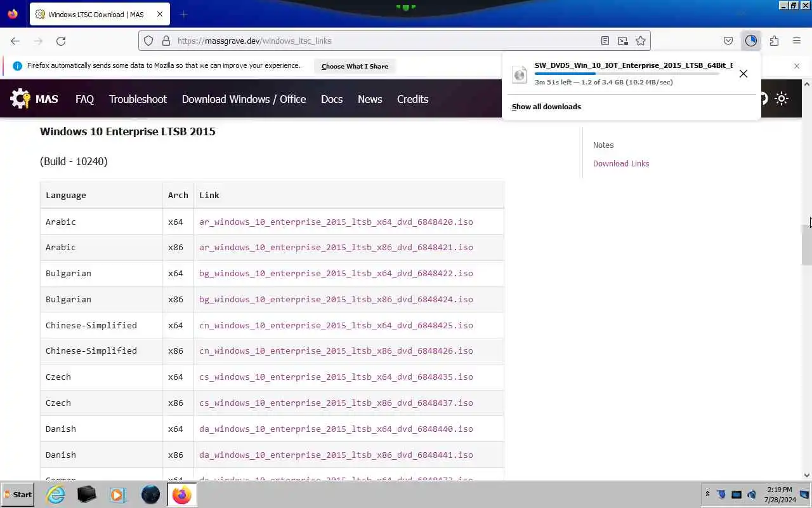Screen dimensions: 812x508
Task: Open the media player taskbar icon
Action: pyautogui.click(x=117, y=495)
